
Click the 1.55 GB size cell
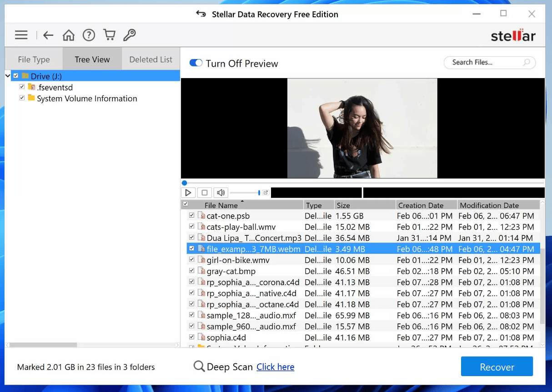(x=350, y=216)
